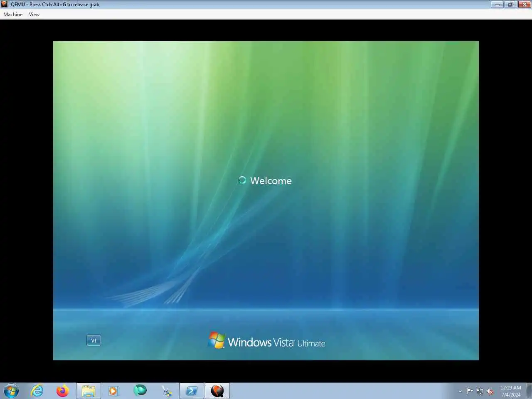
Task: Open the View menu in QEMU
Action: pyautogui.click(x=34, y=15)
